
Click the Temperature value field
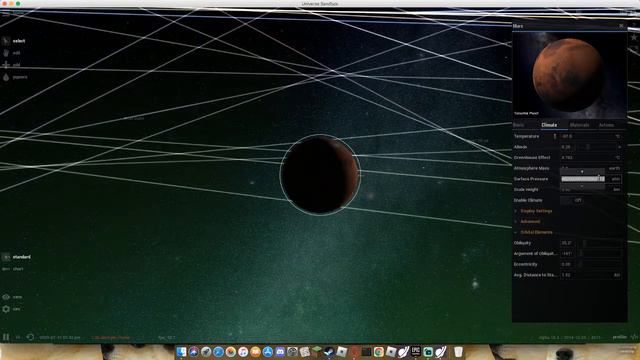pos(587,136)
